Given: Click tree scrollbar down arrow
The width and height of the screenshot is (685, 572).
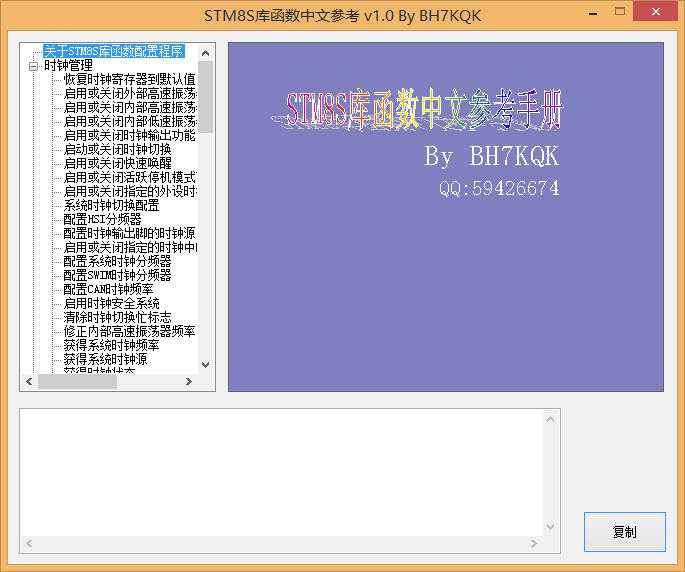Looking at the screenshot, I should [205, 364].
